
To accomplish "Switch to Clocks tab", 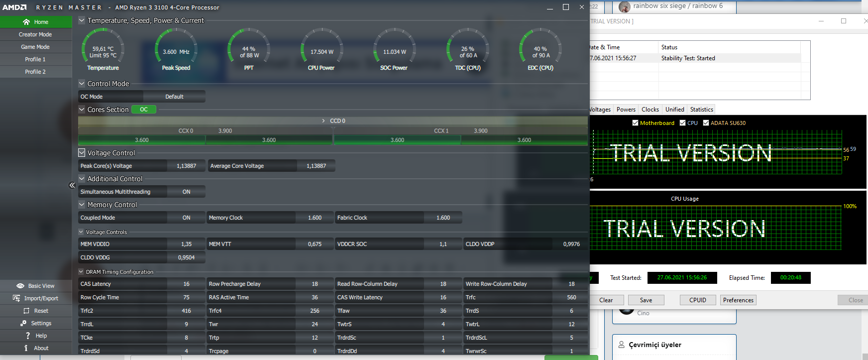I will 650,110.
